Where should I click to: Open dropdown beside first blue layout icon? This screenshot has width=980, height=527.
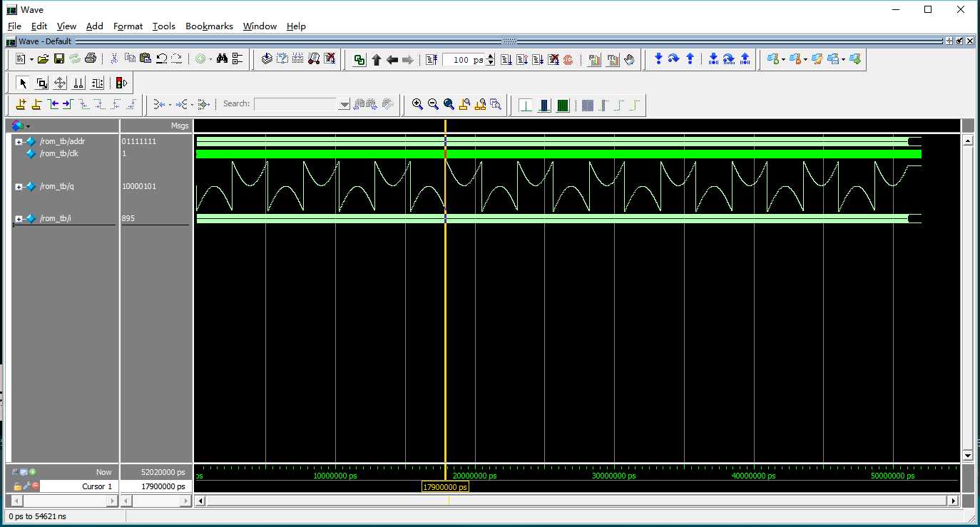pyautogui.click(x=783, y=59)
